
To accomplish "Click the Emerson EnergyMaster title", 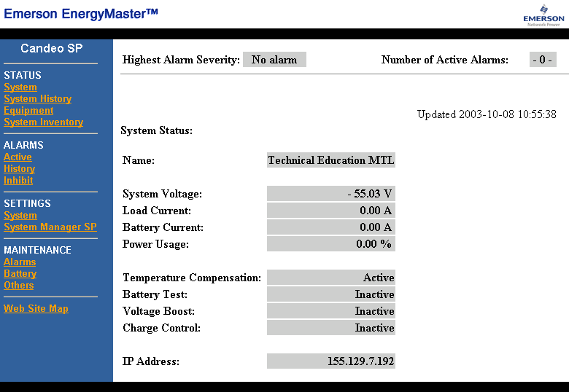I will point(81,14).
